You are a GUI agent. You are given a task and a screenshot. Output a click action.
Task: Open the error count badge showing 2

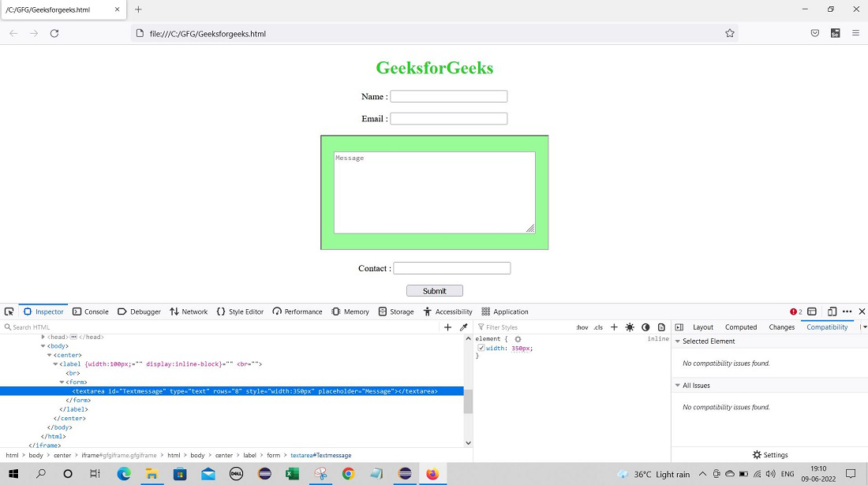796,312
